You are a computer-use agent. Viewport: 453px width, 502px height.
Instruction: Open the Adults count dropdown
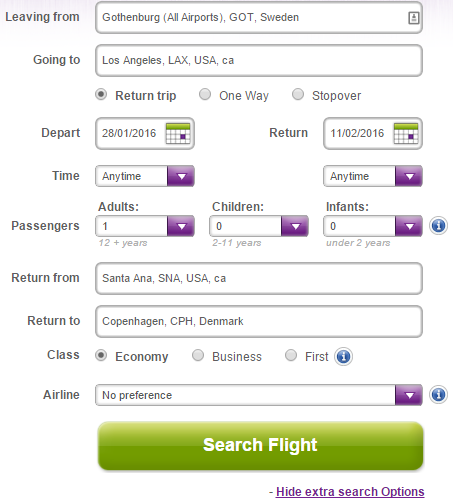pyautogui.click(x=145, y=226)
